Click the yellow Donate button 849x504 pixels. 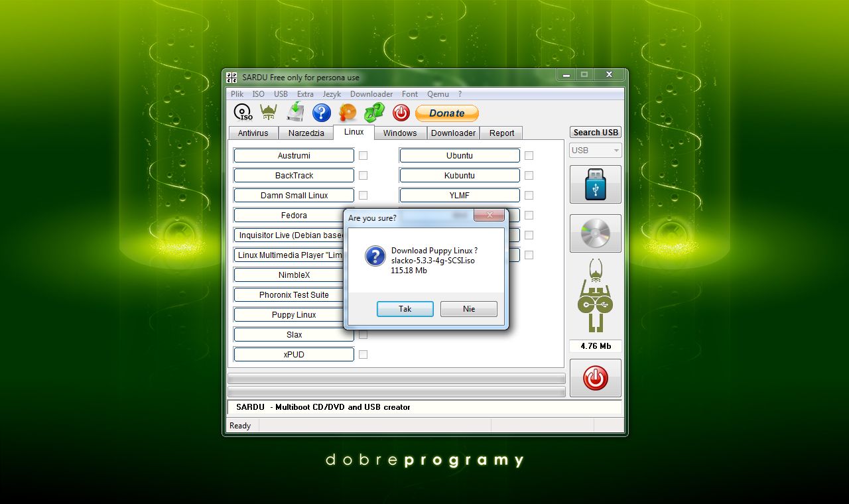point(447,113)
